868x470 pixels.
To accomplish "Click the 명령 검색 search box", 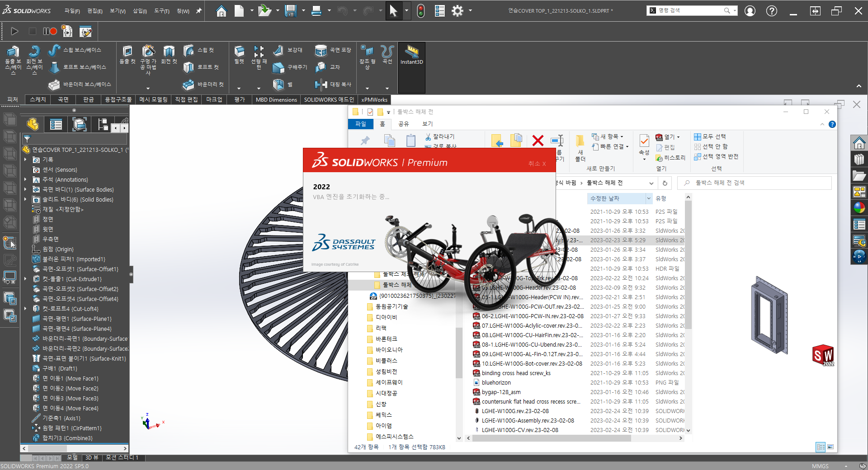I will pyautogui.click(x=691, y=10).
